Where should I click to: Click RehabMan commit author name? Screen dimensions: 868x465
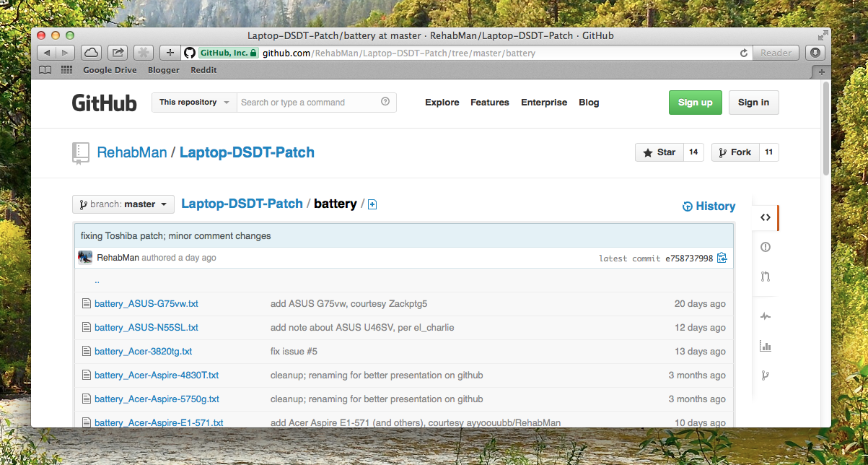pos(118,258)
